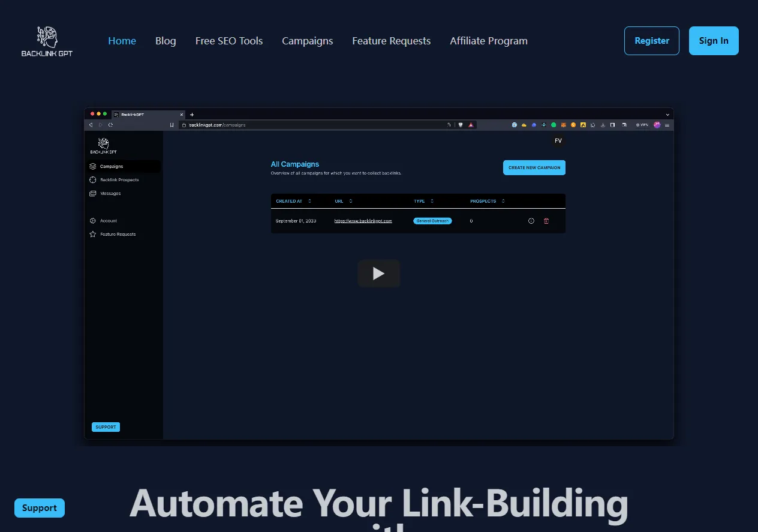758x532 pixels.
Task: Play the demo video
Action: coord(379,273)
